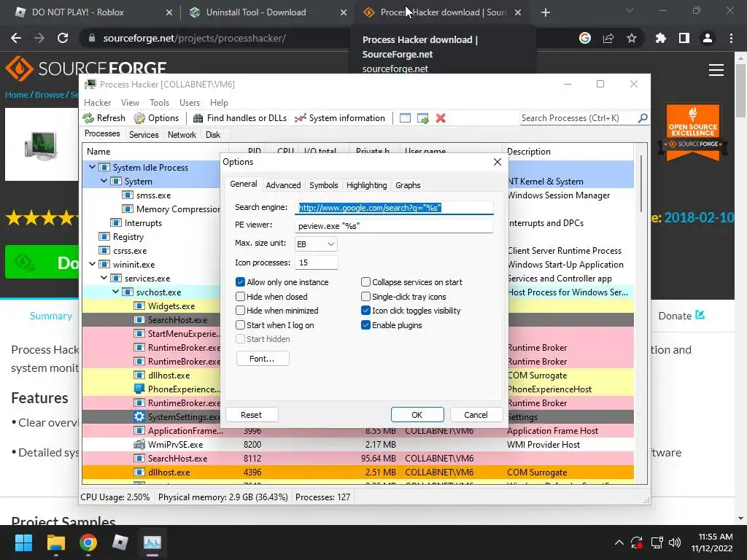Image resolution: width=747 pixels, height=560 pixels.
Task: Switch to the Network tab
Action: click(182, 135)
